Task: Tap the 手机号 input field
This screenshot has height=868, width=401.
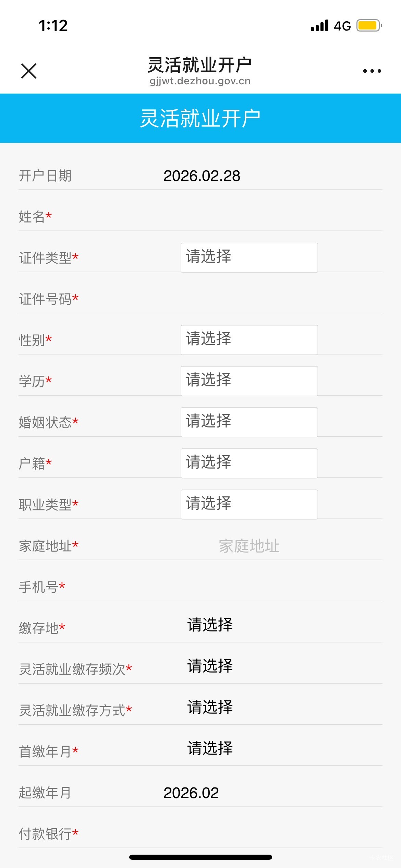Action: tap(249, 587)
